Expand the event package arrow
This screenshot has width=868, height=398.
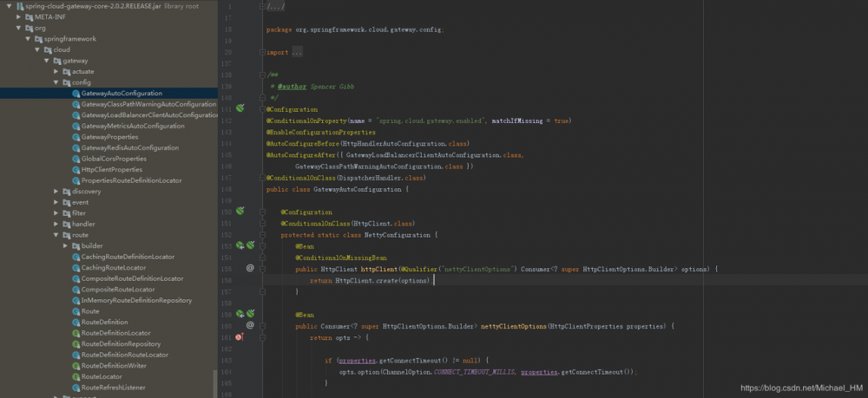click(56, 202)
